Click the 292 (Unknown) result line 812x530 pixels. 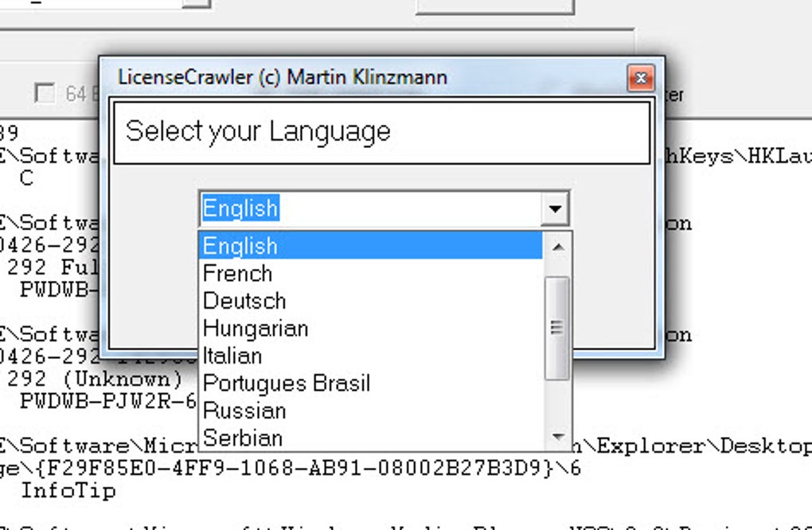tap(95, 380)
